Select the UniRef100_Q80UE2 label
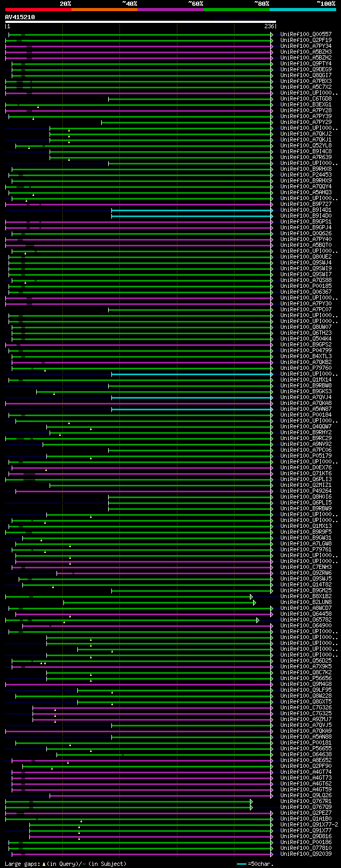Screen dimensions: 341x868 (306, 257)
